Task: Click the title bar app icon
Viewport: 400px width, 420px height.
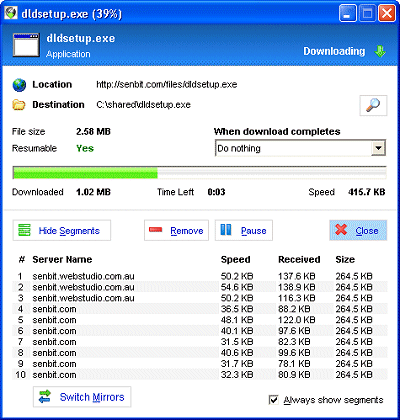Action: click(x=11, y=13)
